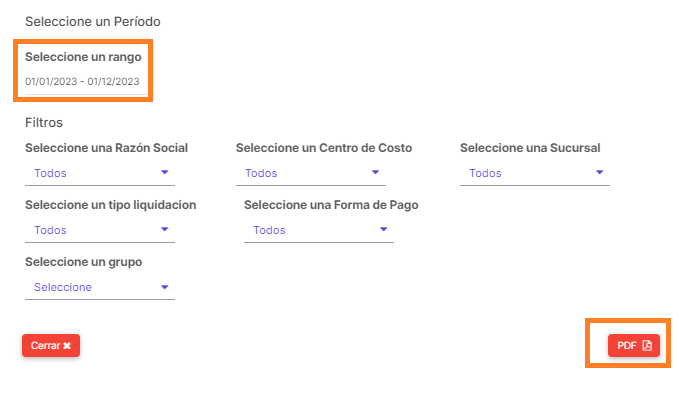Click the grupo dropdown arrow
Screen dimensions: 679x407
[165, 287]
